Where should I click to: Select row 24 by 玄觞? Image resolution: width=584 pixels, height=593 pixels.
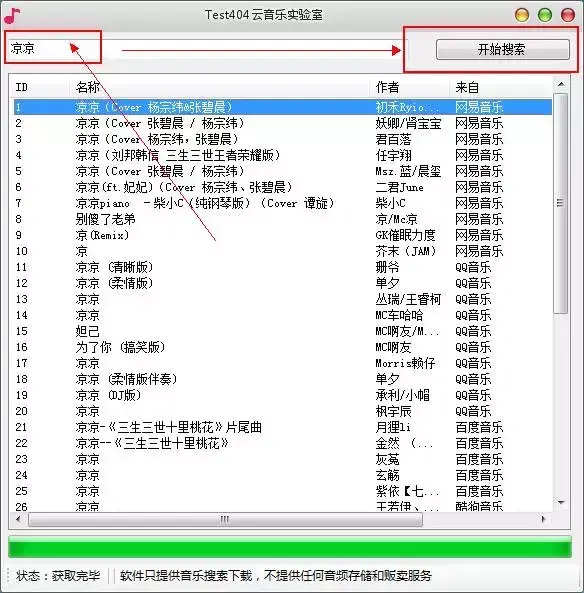[x=283, y=475]
